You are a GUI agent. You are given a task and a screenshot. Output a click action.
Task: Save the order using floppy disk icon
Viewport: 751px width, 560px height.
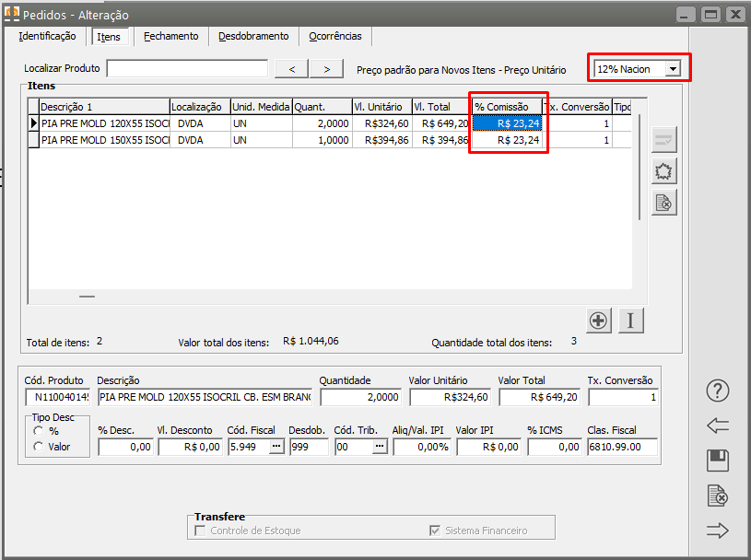tap(718, 461)
